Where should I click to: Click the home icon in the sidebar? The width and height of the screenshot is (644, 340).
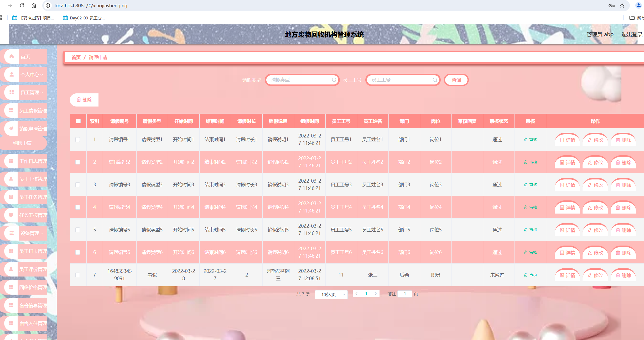12,56
